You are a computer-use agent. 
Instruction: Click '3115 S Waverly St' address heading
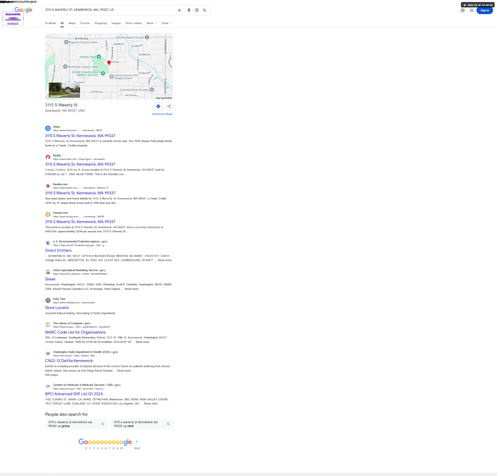click(61, 105)
